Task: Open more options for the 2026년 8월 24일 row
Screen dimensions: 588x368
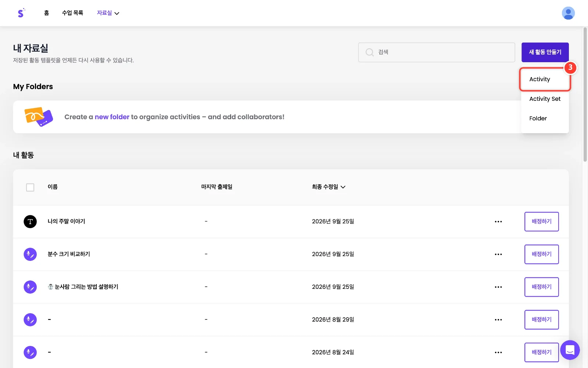Action: [x=498, y=353]
